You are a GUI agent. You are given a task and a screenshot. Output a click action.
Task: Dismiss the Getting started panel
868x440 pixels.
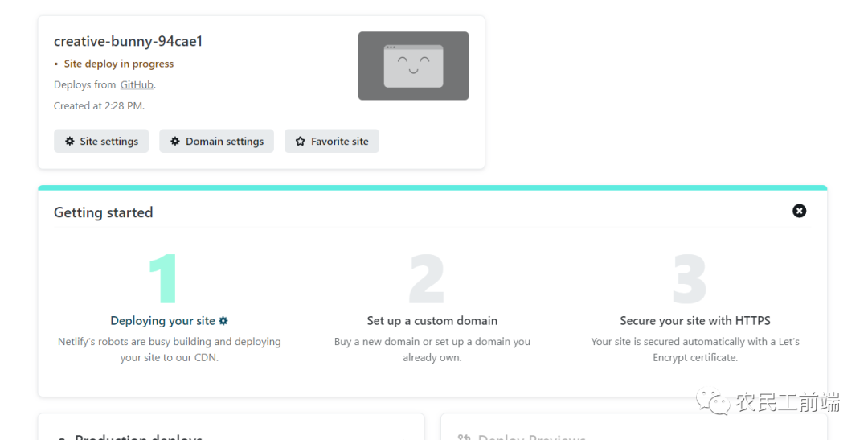pyautogui.click(x=800, y=211)
